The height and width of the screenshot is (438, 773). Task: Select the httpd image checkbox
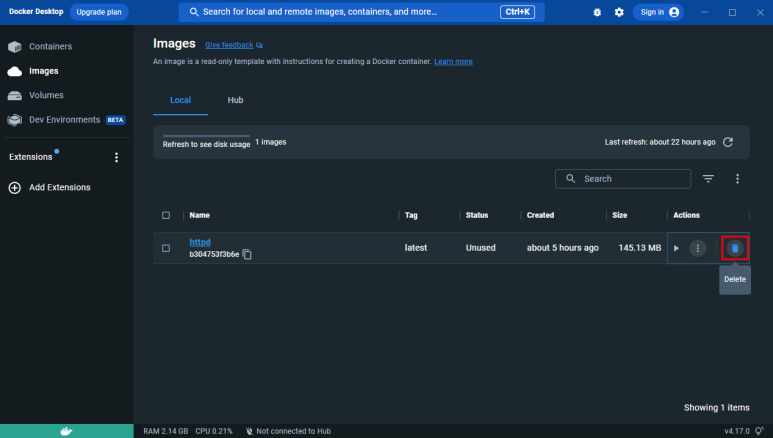coord(166,248)
